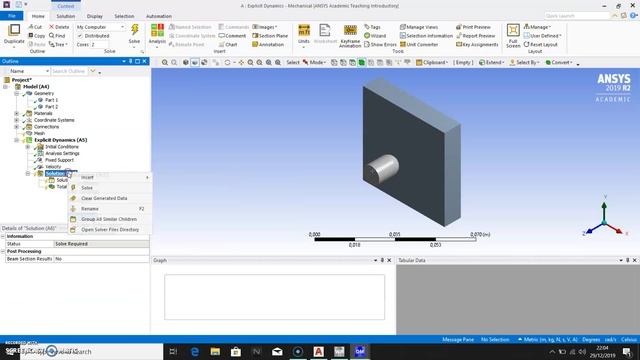Open the Tree dropdown
Image resolution: width=640 pixels, height=360 pixels.
(x=58, y=44)
